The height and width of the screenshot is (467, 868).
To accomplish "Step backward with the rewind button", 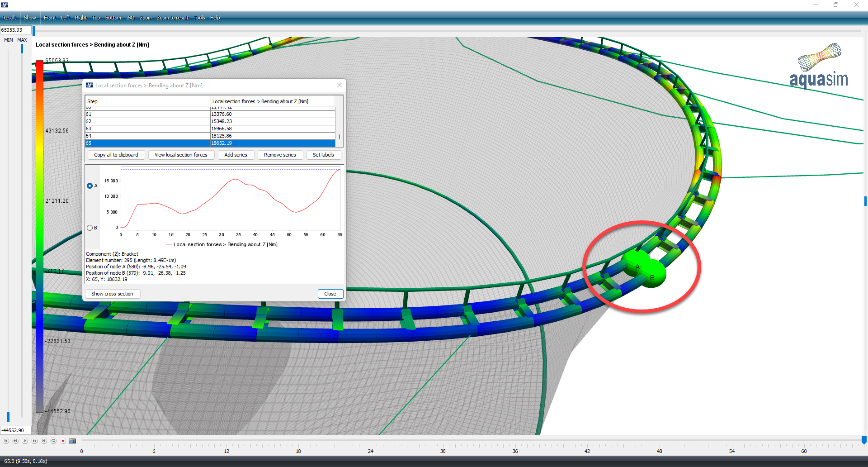I will [x=15, y=441].
